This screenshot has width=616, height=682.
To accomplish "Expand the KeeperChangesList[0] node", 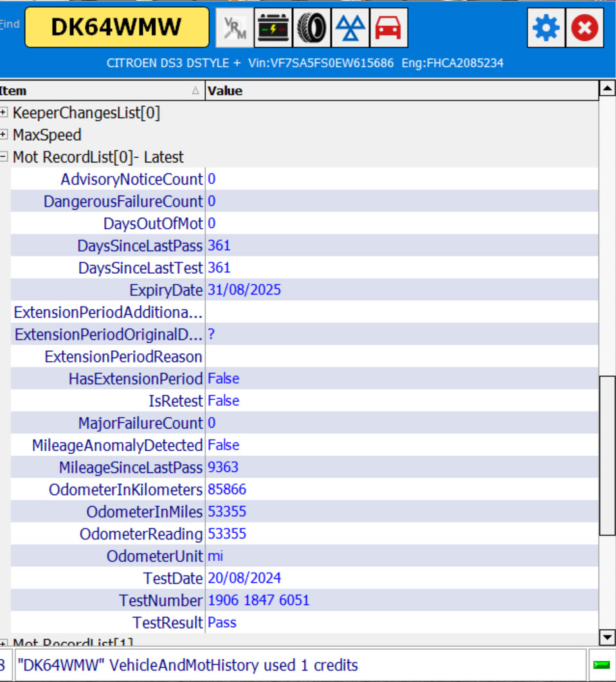I will coord(4,113).
